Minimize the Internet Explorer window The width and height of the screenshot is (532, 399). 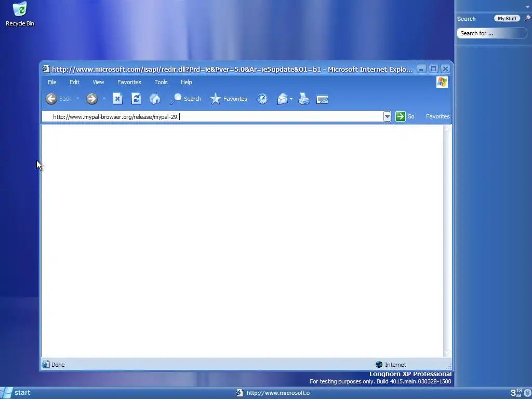tap(421, 69)
